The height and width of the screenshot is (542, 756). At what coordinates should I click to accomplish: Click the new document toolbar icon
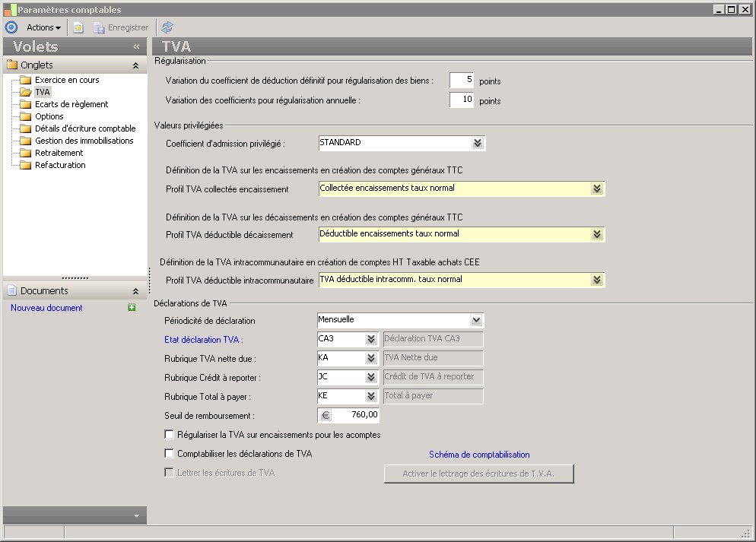point(78,27)
